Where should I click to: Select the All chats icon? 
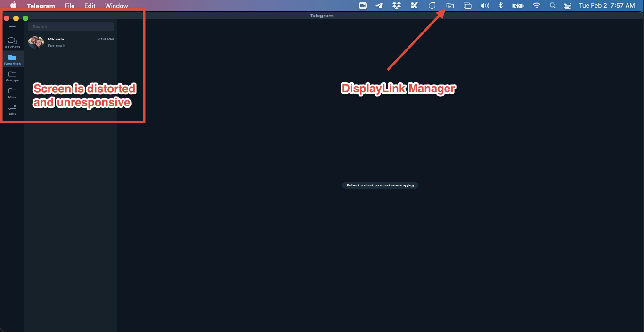pyautogui.click(x=12, y=42)
